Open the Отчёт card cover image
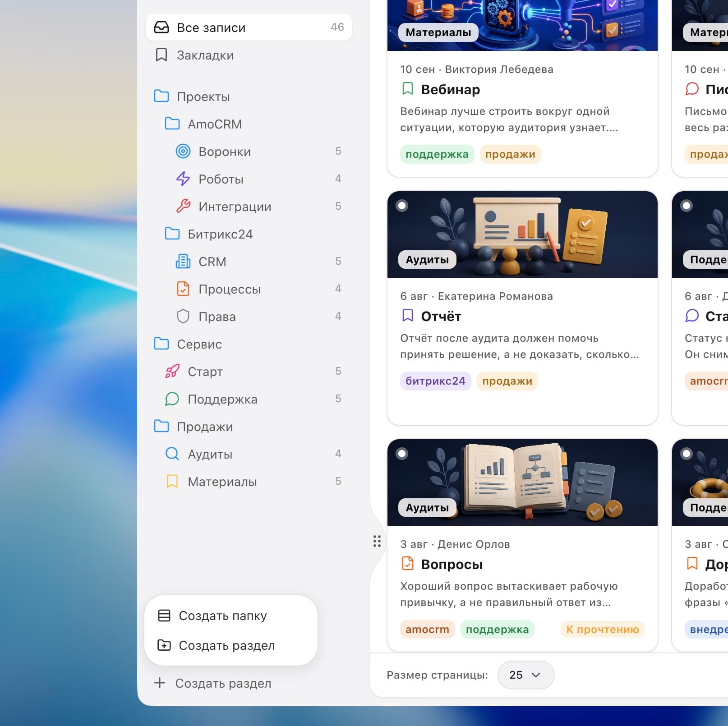 (522, 234)
